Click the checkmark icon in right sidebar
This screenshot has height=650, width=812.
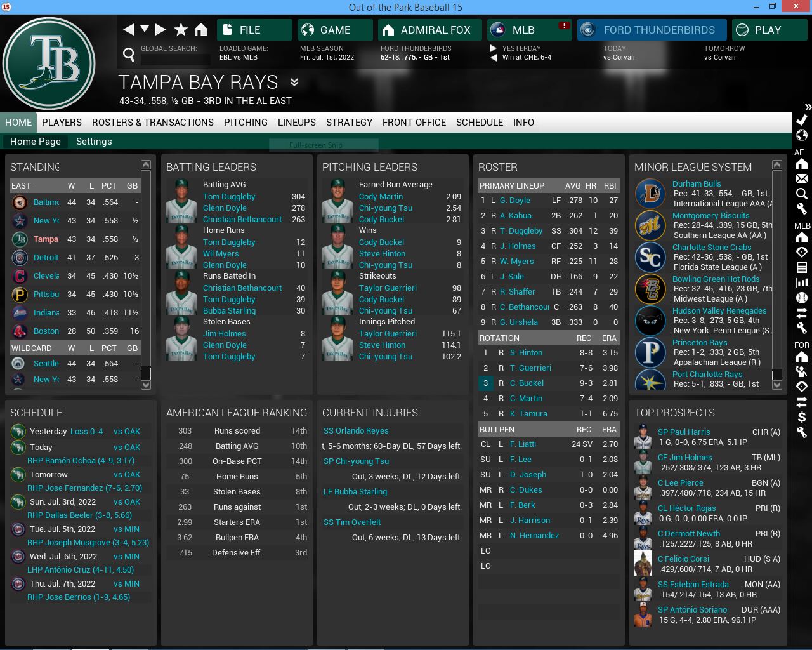[802, 120]
